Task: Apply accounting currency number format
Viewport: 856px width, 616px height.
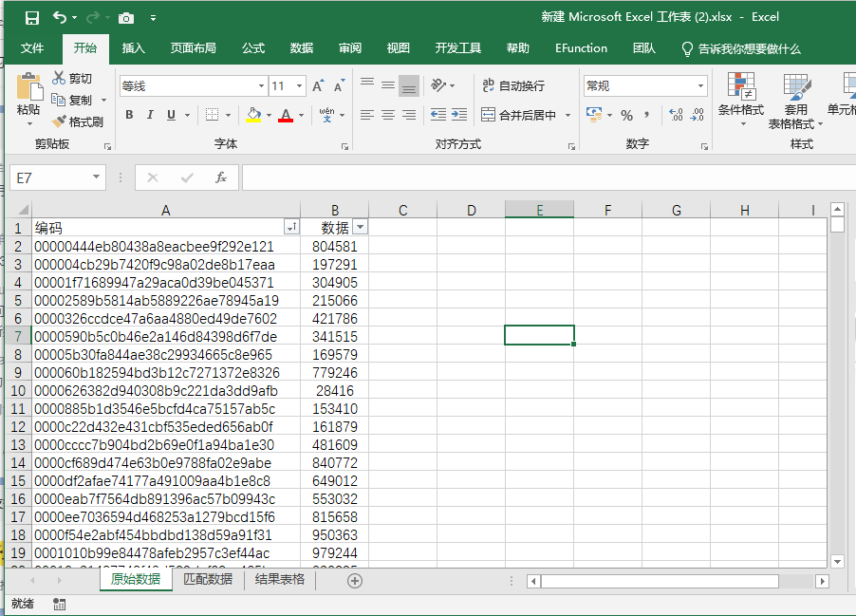Action: tap(594, 115)
